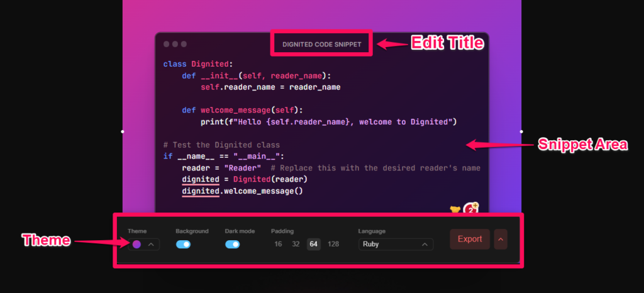
Task: Click the 'if __name__ == "__main__":' line
Action: [224, 157]
